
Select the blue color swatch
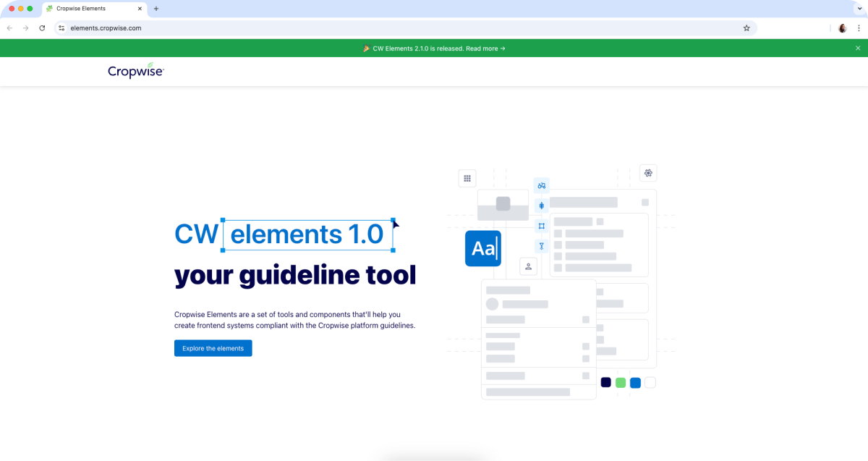pos(635,382)
